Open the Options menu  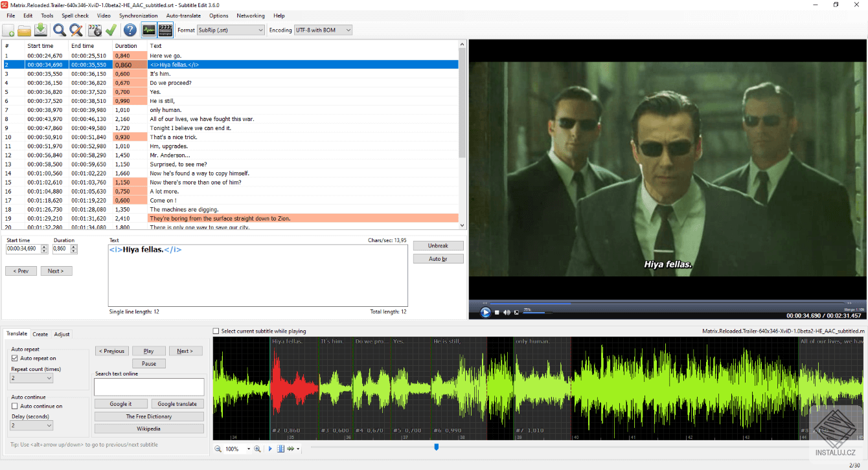(218, 16)
